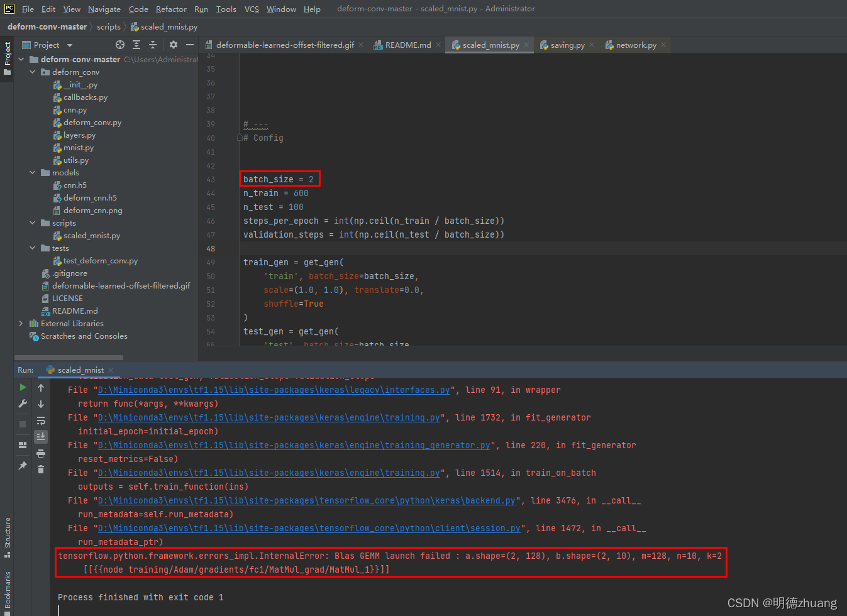Close the scaled_mnist.py editor tab

click(x=526, y=45)
